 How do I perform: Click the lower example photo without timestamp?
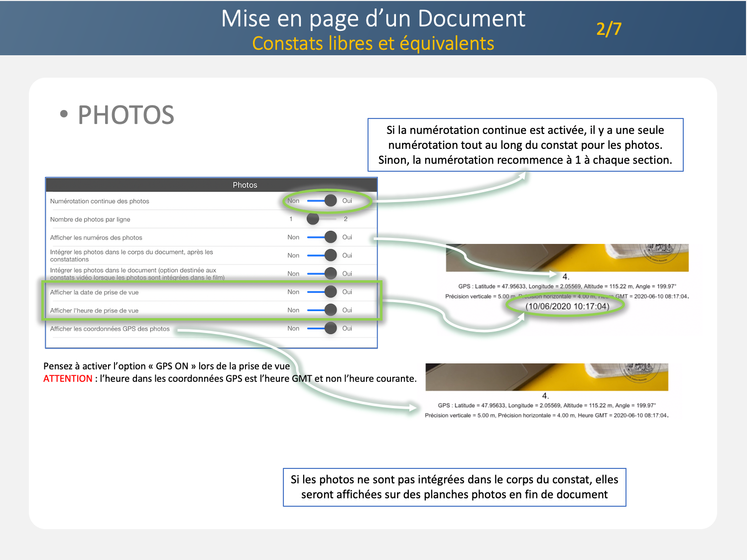[546, 377]
